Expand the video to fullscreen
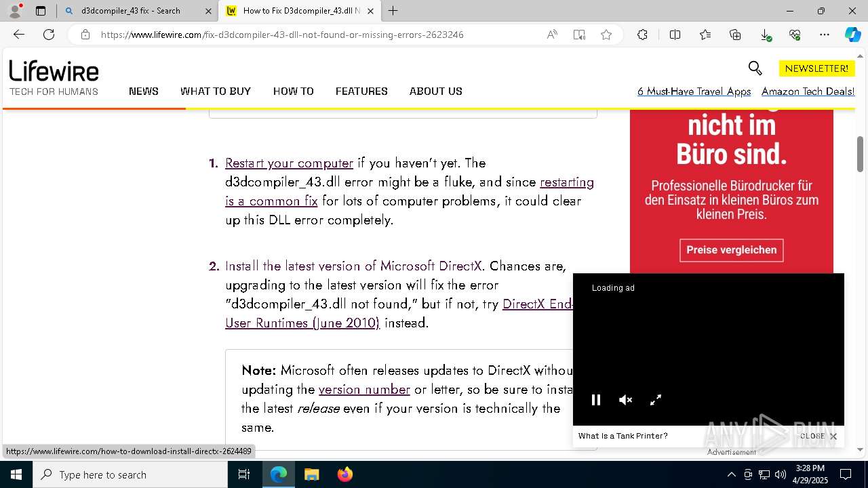This screenshot has height=488, width=868. point(656,400)
